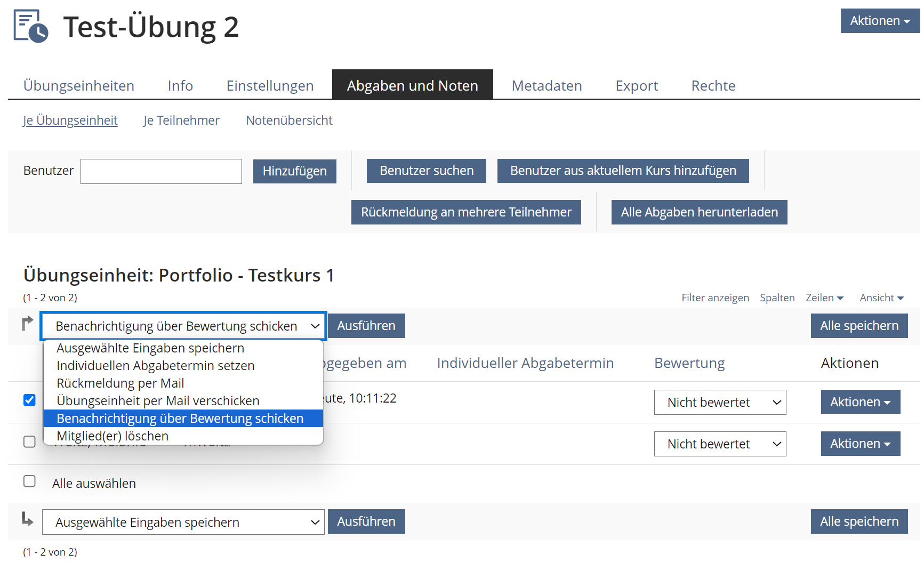Switch to the Einstellungen tab
The height and width of the screenshot is (570, 924).
(270, 86)
